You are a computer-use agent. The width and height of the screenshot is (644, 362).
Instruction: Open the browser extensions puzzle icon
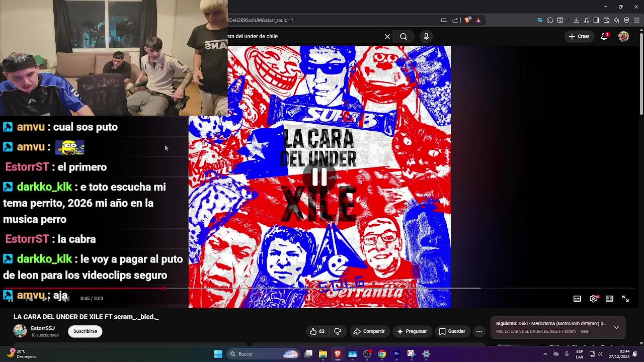tap(550, 20)
